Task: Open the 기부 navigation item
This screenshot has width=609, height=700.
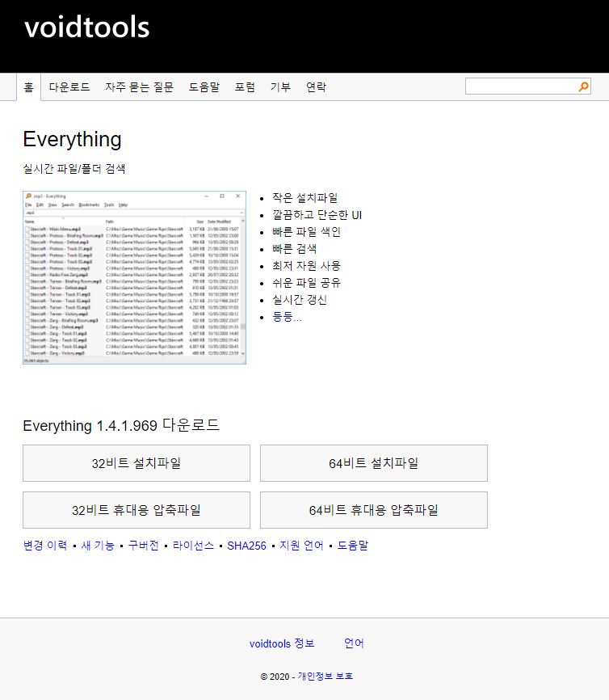Action: coord(280,87)
